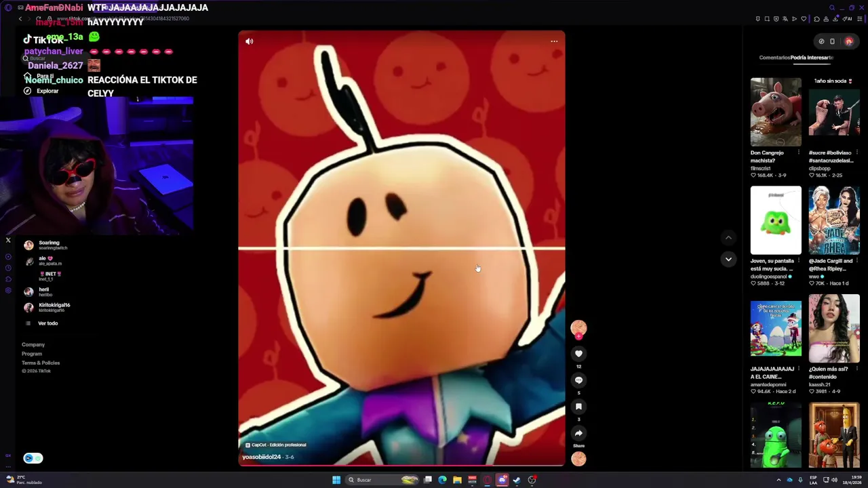Click browser toolbar snapshot icon
The image size is (868, 488).
click(x=767, y=19)
